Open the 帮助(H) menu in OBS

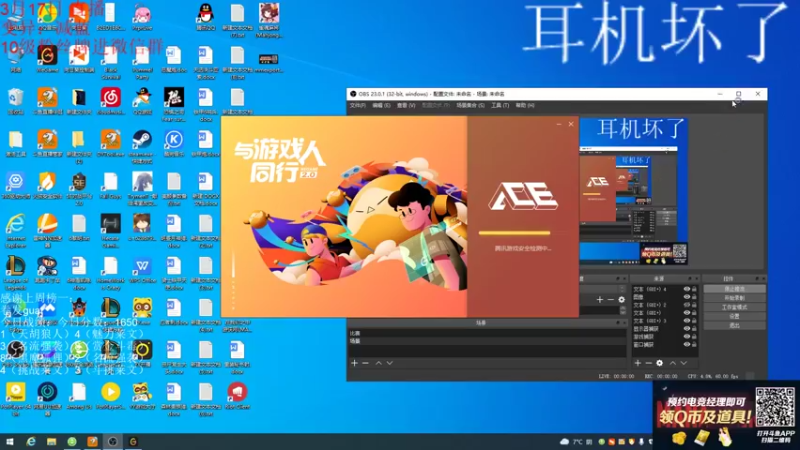coord(525,105)
